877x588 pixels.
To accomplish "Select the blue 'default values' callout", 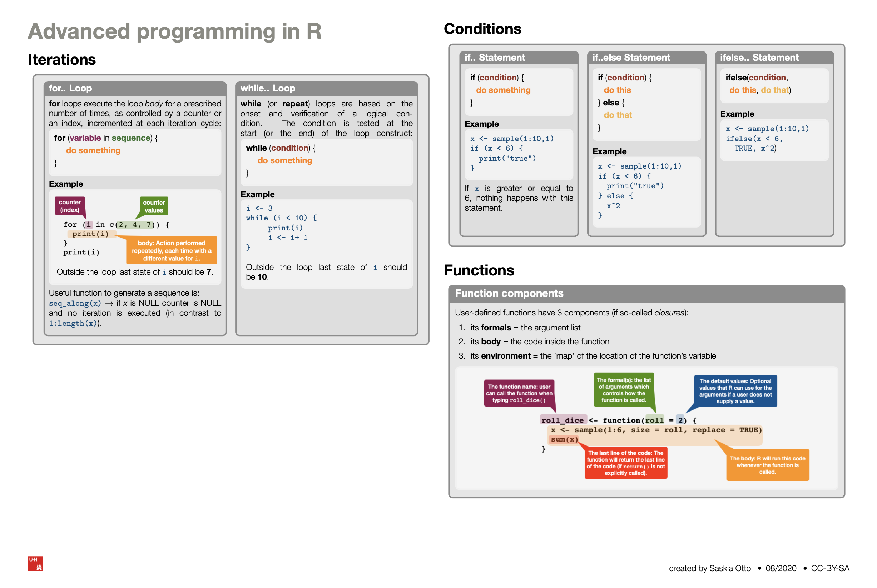I will coord(735,391).
